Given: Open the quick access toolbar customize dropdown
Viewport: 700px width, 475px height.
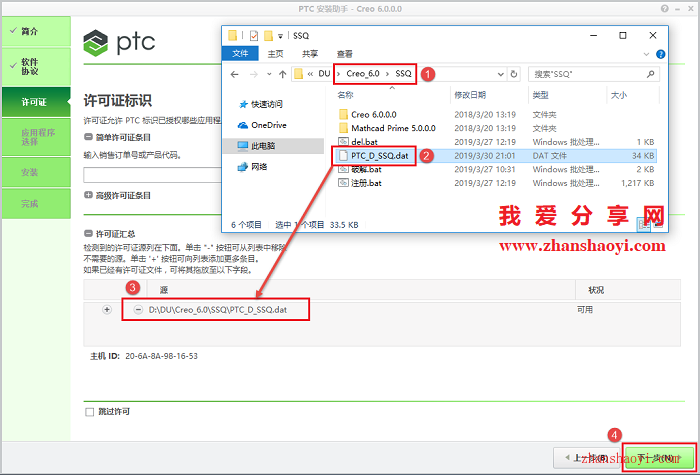Looking at the screenshot, I should coord(280,36).
